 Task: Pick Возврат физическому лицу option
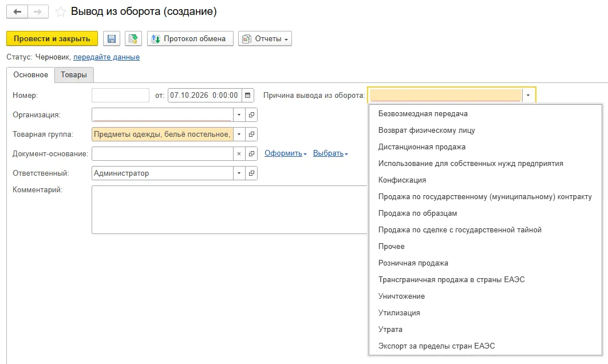click(x=427, y=130)
